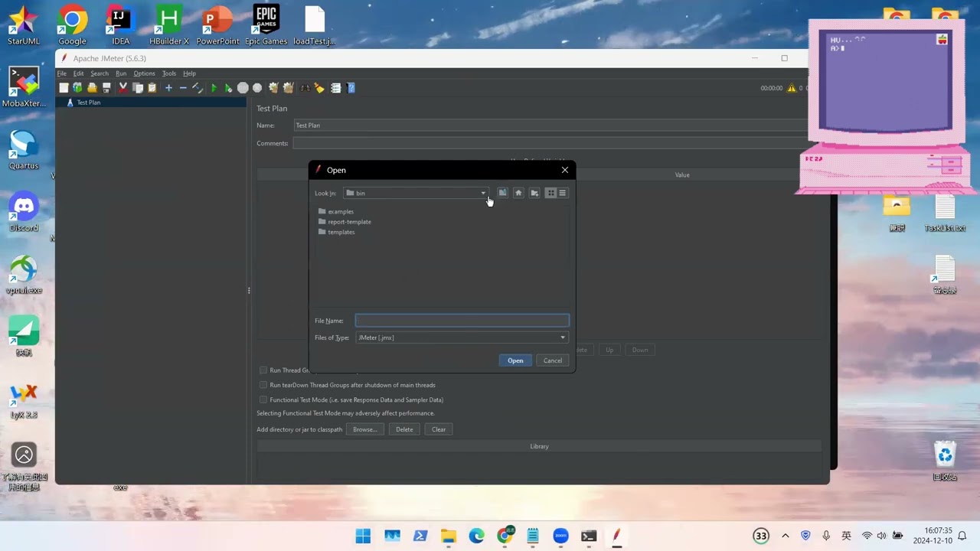
Task: Click the Copy toolbar icon in JMeter
Action: (x=138, y=88)
